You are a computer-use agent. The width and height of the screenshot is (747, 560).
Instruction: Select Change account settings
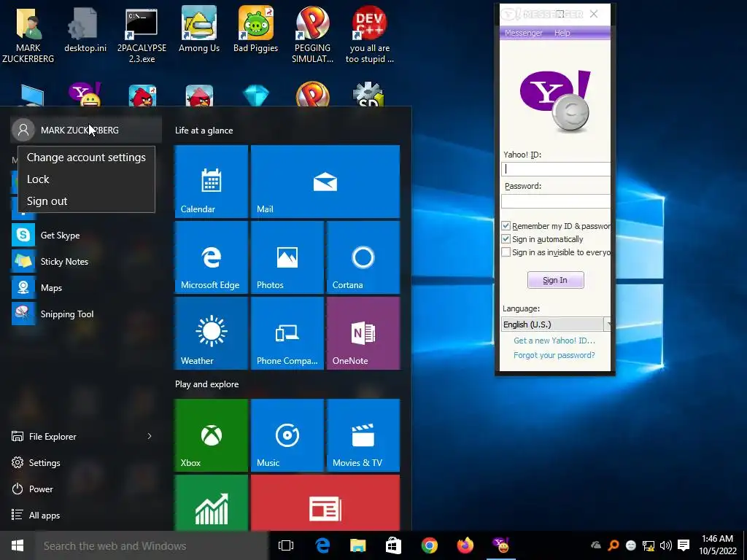(x=86, y=157)
